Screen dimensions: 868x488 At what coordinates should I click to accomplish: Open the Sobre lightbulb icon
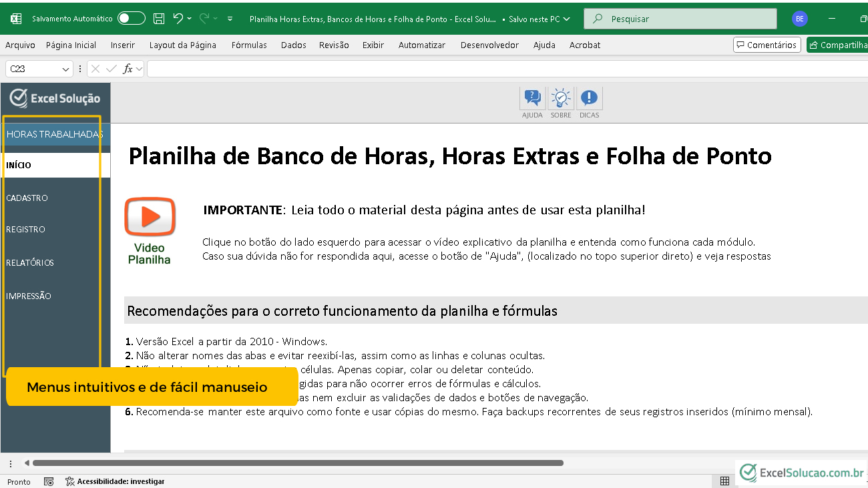click(561, 99)
